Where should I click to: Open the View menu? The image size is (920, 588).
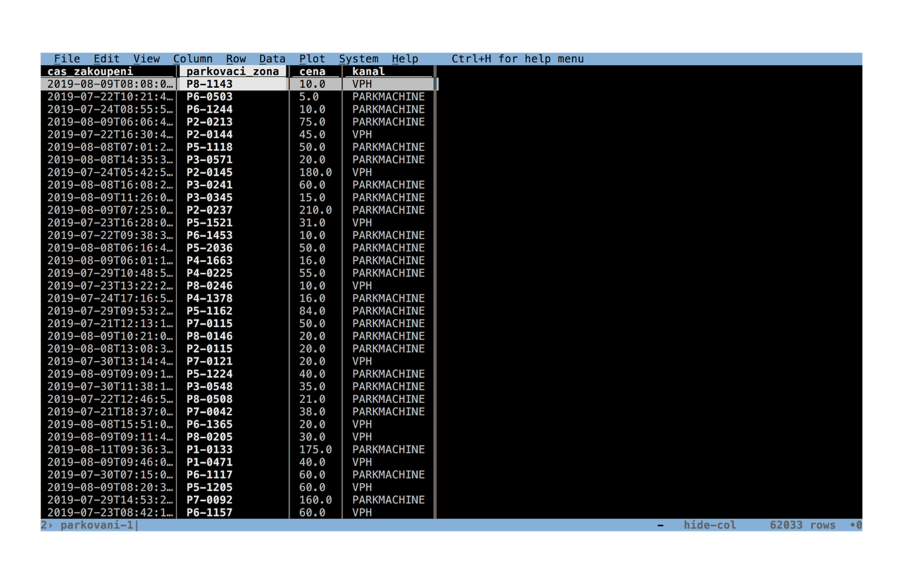point(146,59)
